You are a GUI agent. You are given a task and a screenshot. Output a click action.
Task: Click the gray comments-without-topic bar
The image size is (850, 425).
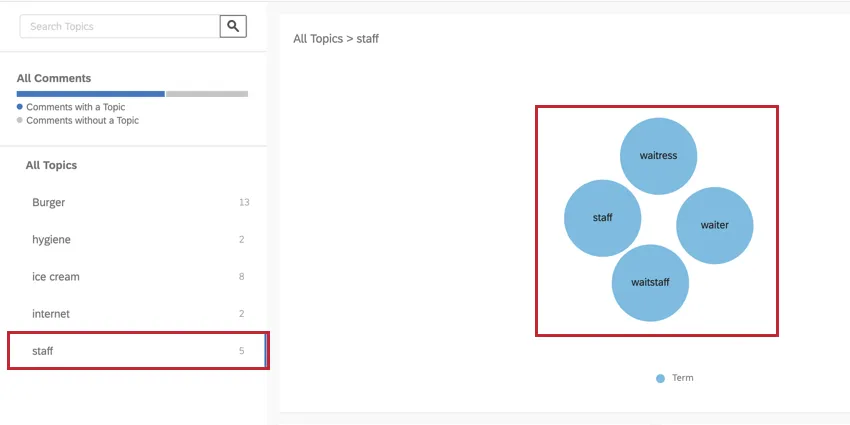(207, 94)
